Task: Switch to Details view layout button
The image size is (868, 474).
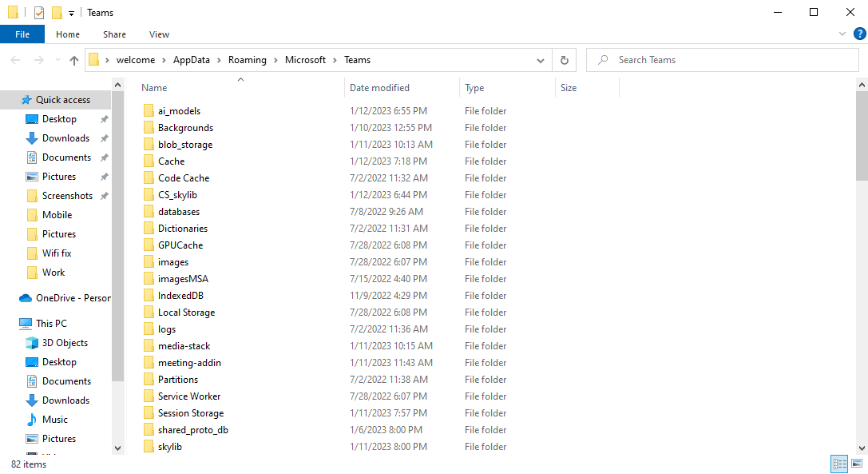Action: click(839, 464)
